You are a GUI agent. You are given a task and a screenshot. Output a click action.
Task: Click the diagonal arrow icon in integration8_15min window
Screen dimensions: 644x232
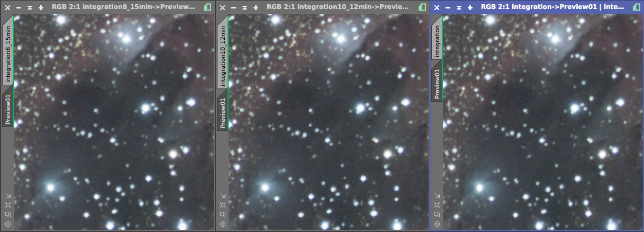pos(7,195)
